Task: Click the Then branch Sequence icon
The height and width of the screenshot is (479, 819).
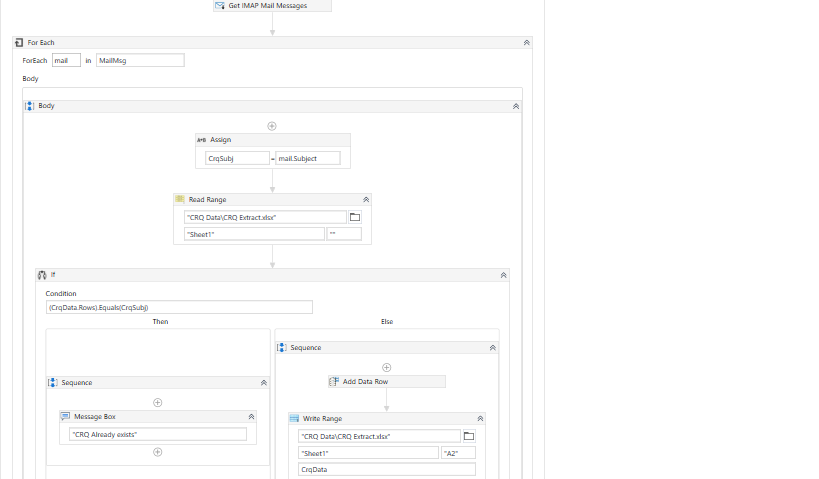Action: coord(53,382)
